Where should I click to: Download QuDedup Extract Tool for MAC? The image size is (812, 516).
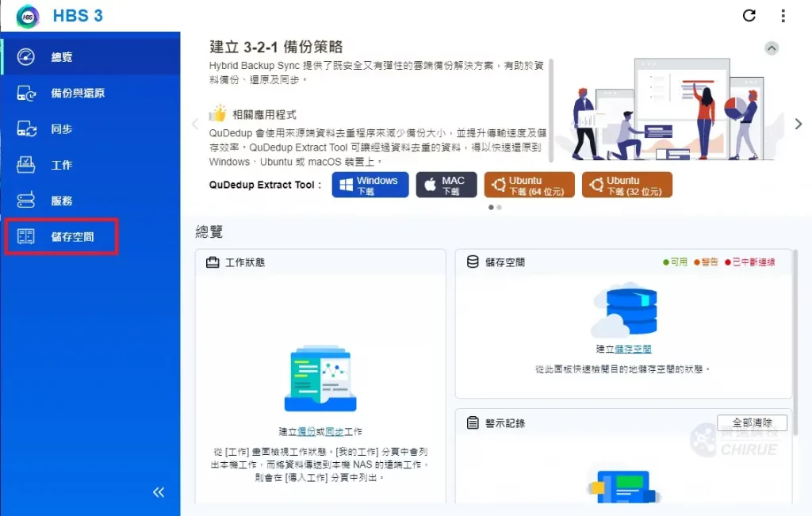coord(446,185)
